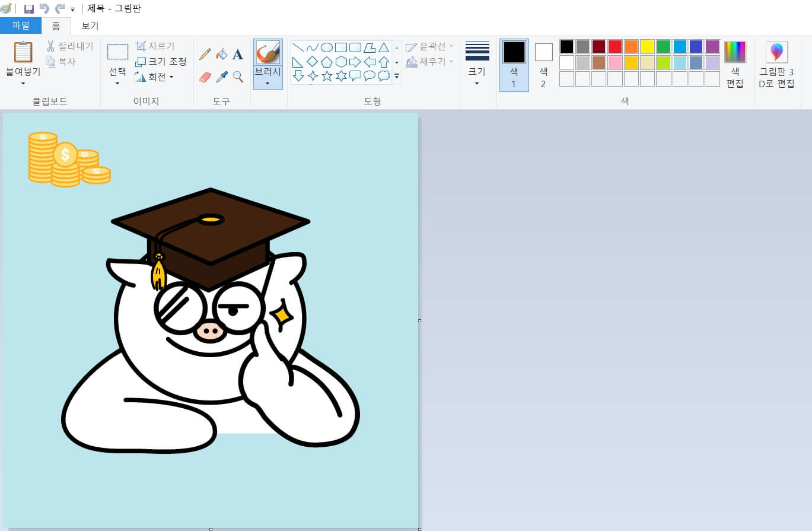Pick the yellow palette color
The image size is (812, 531).
coord(648,47)
